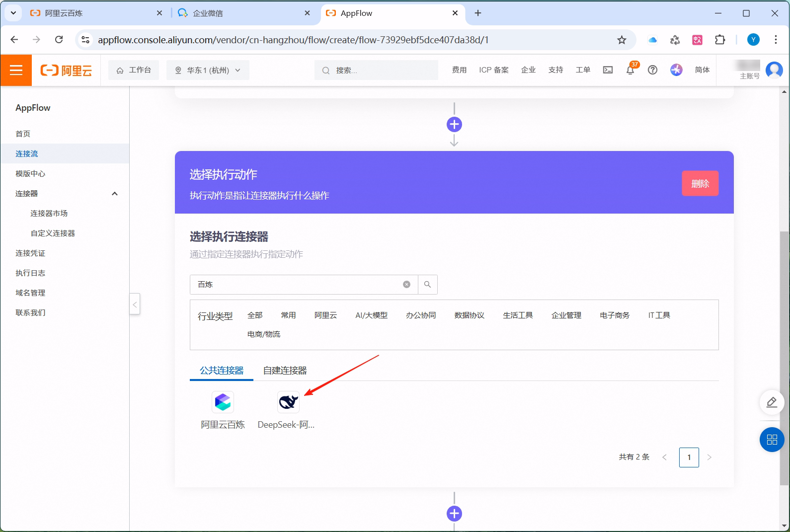Filter industry type by 生活工具
This screenshot has height=532, width=790.
pyautogui.click(x=518, y=315)
